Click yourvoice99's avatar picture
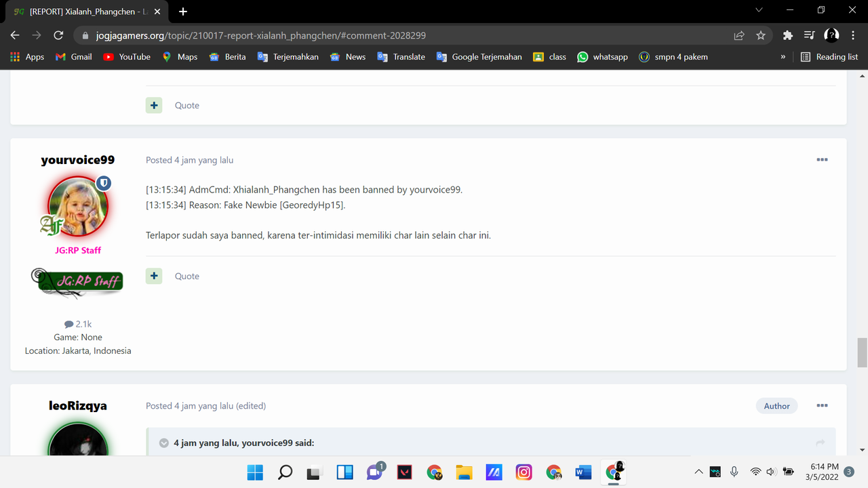This screenshot has height=488, width=868. click(x=78, y=206)
